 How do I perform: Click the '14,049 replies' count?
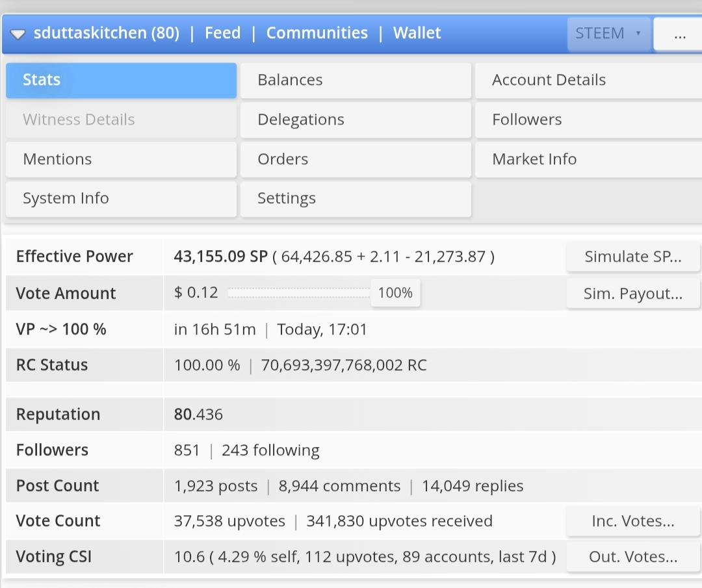point(473,486)
